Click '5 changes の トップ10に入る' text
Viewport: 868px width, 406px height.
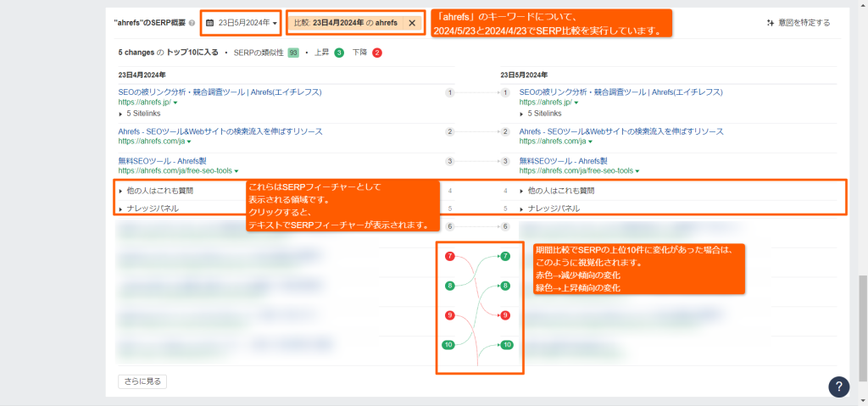click(169, 53)
